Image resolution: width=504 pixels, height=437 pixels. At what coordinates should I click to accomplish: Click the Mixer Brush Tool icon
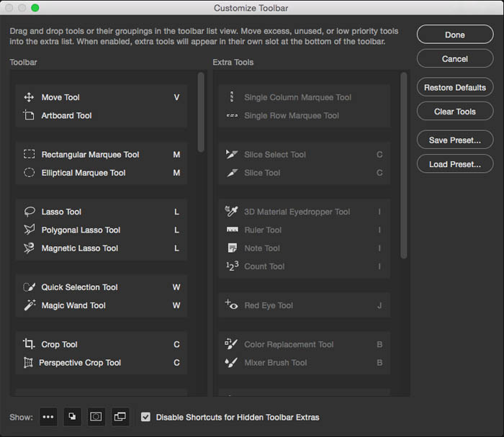231,362
